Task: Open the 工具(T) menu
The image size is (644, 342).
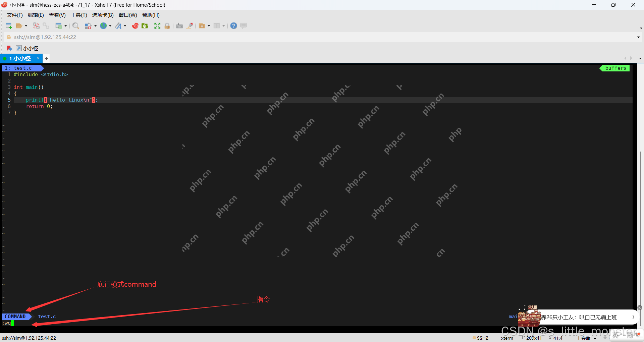Action: point(79,15)
